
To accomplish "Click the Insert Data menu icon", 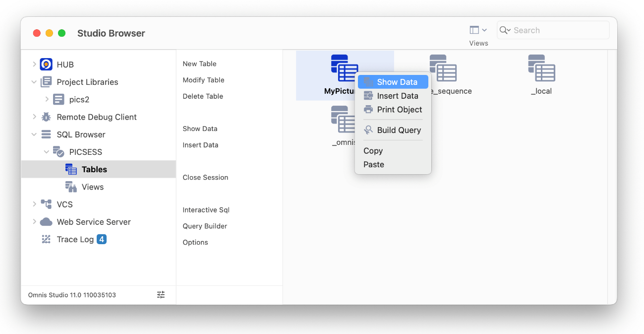I will (x=368, y=96).
